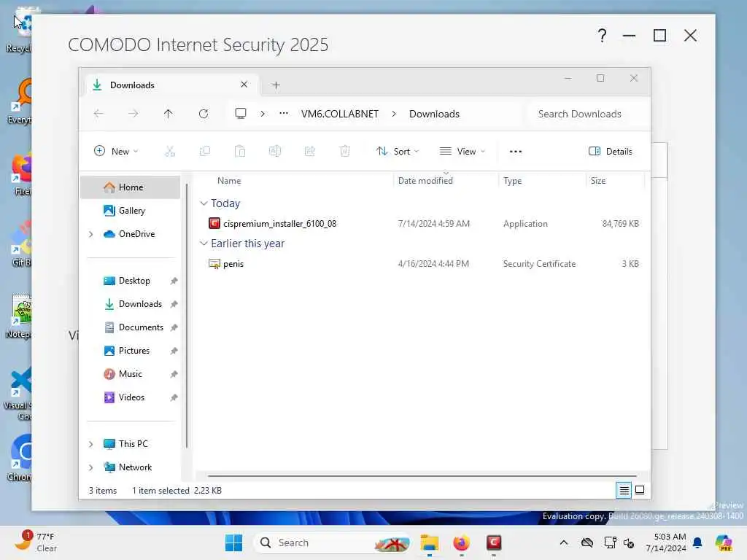This screenshot has height=560, width=747.
Task: Click the Delete trash icon
Action: (345, 152)
